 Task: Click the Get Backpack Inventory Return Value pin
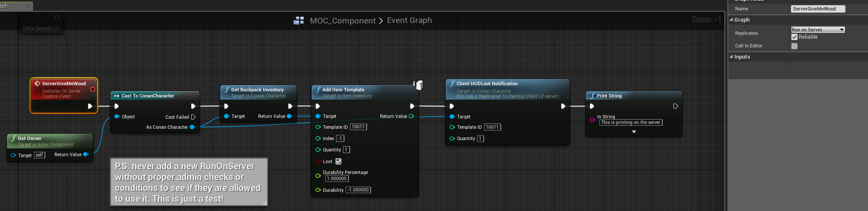(x=289, y=116)
